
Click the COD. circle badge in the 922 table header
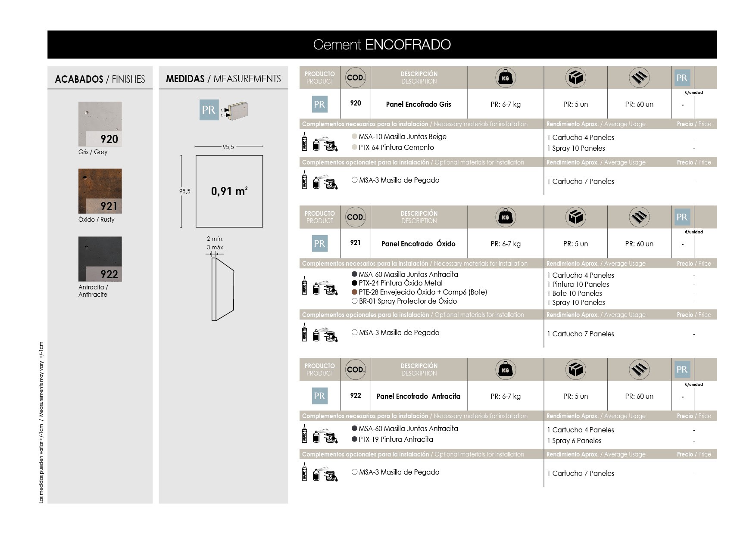(x=356, y=370)
